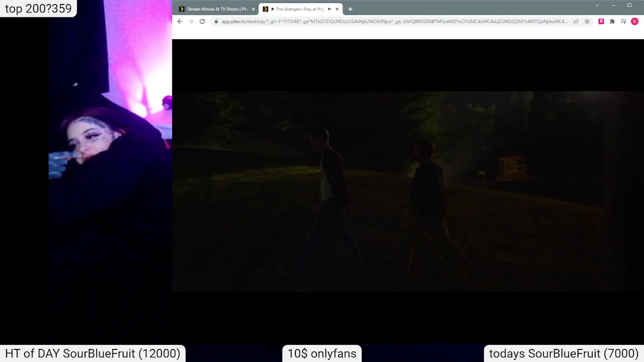Click the browser forward arrow
Screen dimensions: 644x362
pyautogui.click(x=191, y=21)
